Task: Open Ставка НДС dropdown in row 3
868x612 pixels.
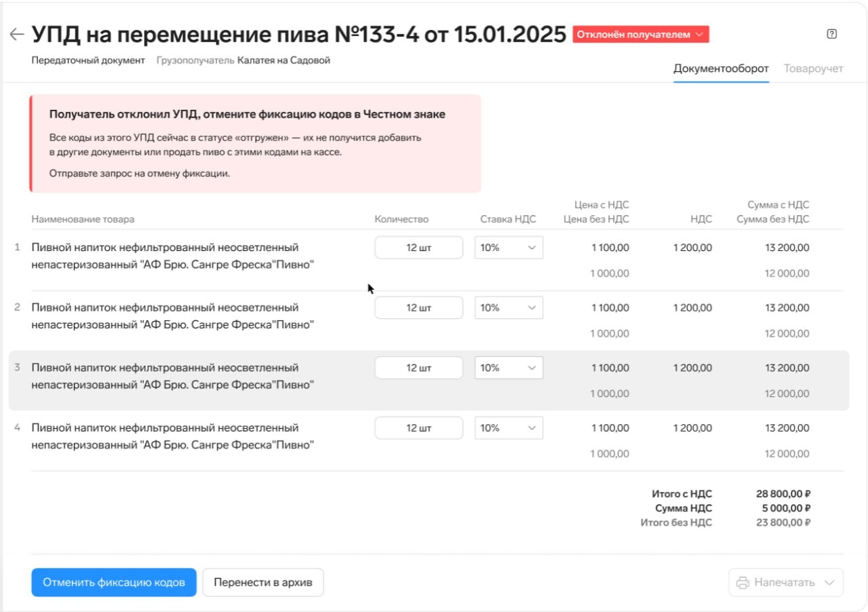Action: (509, 368)
